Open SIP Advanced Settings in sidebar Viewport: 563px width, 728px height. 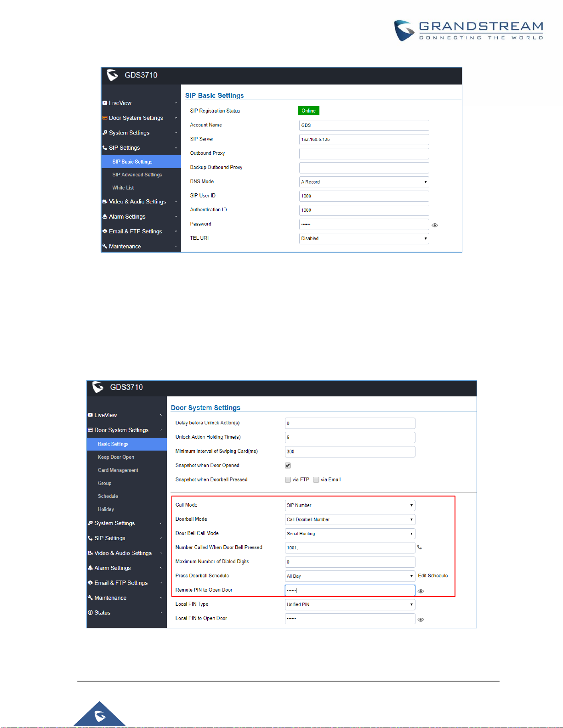(137, 175)
